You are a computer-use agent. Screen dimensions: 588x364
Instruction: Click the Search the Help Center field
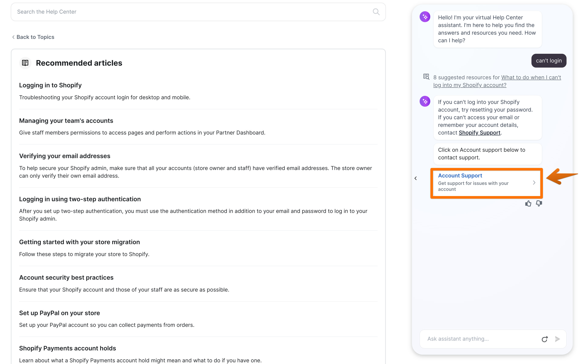pyautogui.click(x=198, y=12)
